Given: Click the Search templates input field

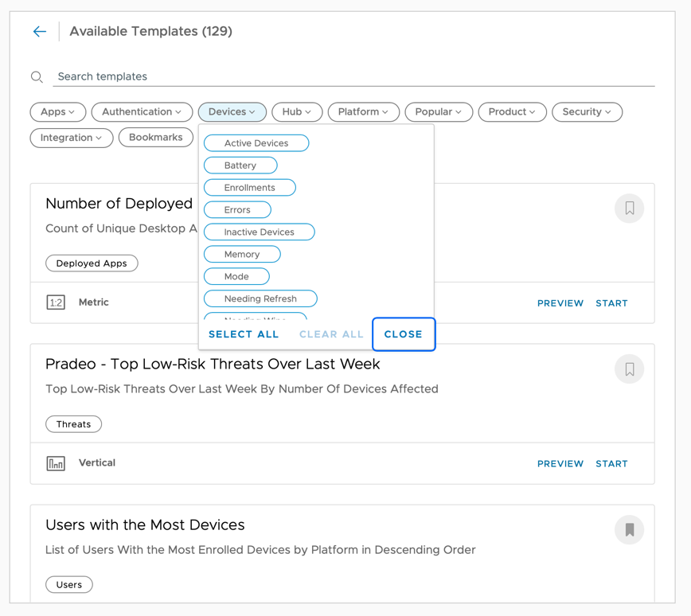Looking at the screenshot, I should pyautogui.click(x=350, y=77).
